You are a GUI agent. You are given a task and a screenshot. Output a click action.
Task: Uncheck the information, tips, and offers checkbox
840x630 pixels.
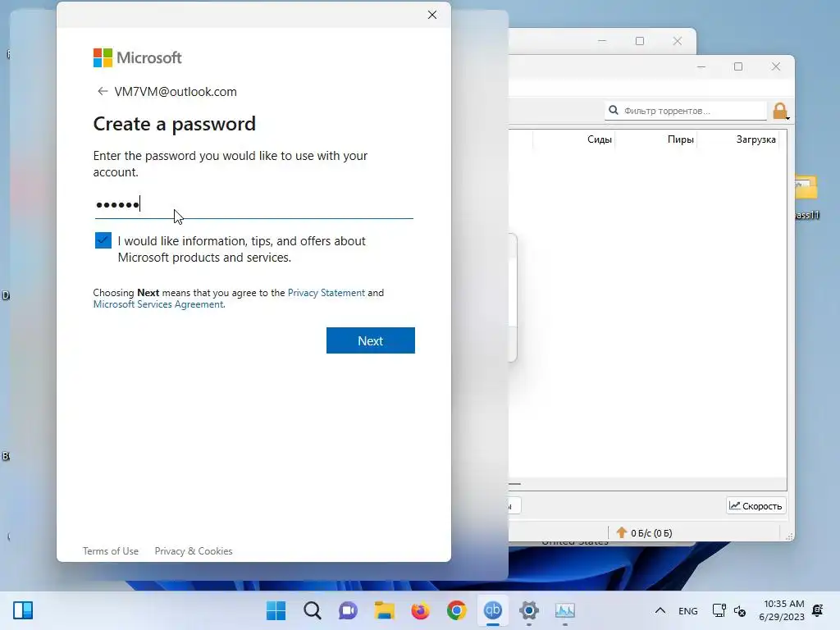click(x=103, y=240)
